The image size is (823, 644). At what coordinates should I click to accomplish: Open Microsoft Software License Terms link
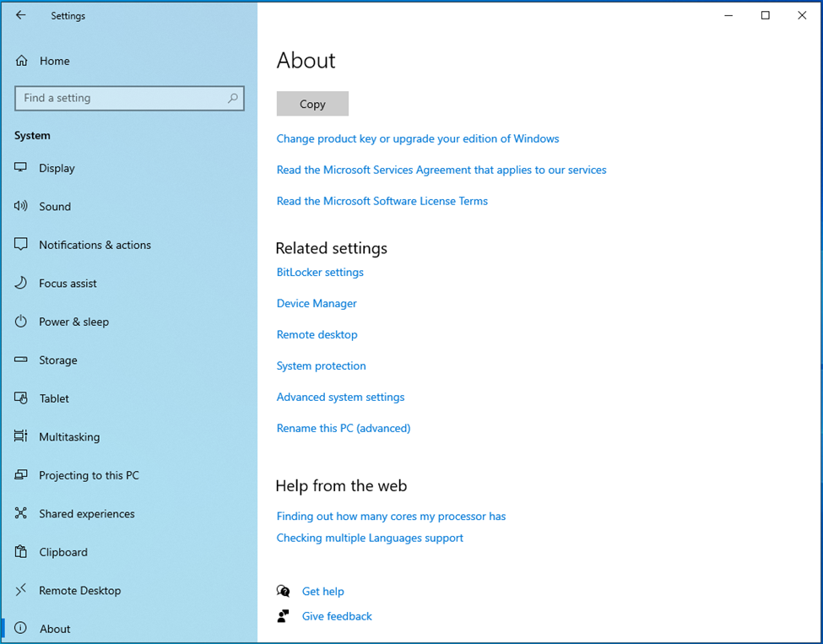382,201
